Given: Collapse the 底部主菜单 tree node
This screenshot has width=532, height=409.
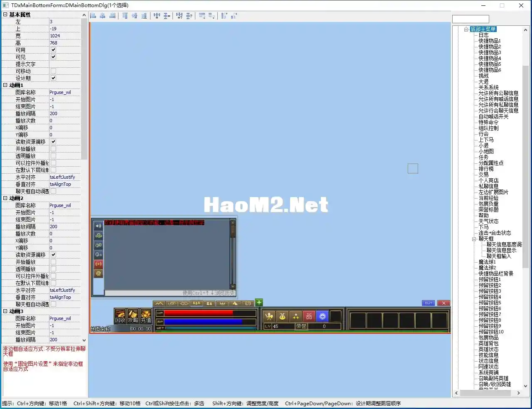Looking at the screenshot, I should click(466, 29).
